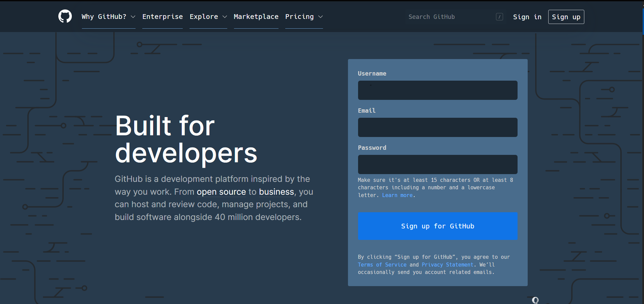Image resolution: width=644 pixels, height=304 pixels.
Task: Open the Learn more password link
Action: click(x=397, y=195)
